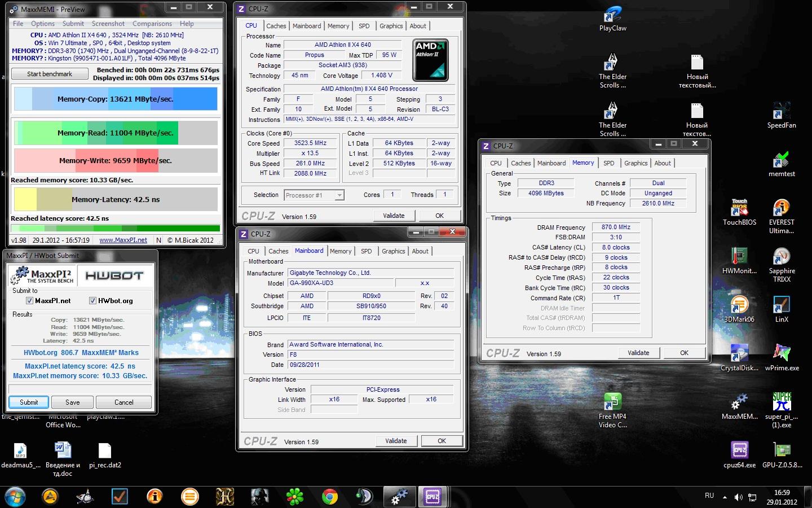This screenshot has height=508, width=812.
Task: Select About tab in top CPU-Z window
Action: click(x=418, y=26)
